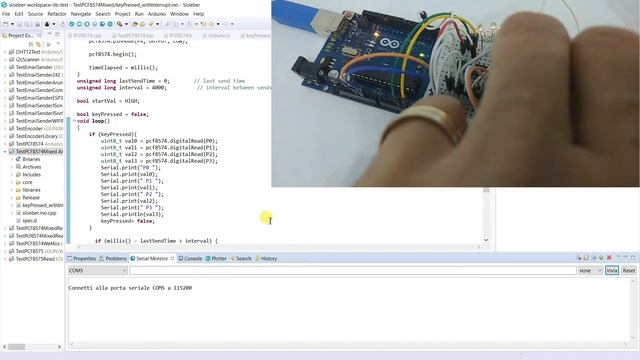640x360 pixels.
Task: Click the Reset button in Serial Monitor
Action: [x=629, y=270]
